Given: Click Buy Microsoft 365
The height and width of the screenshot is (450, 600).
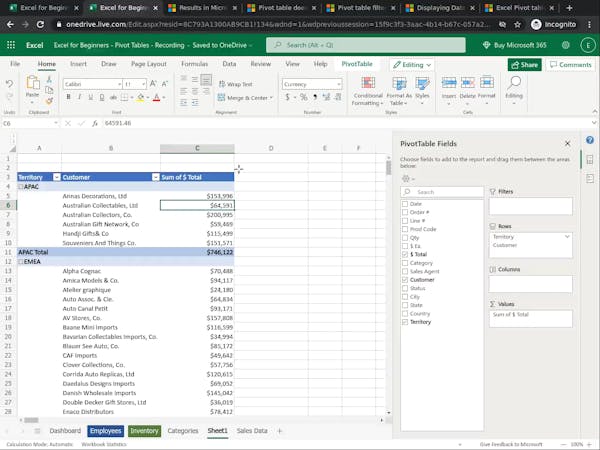Looking at the screenshot, I should pos(514,45).
